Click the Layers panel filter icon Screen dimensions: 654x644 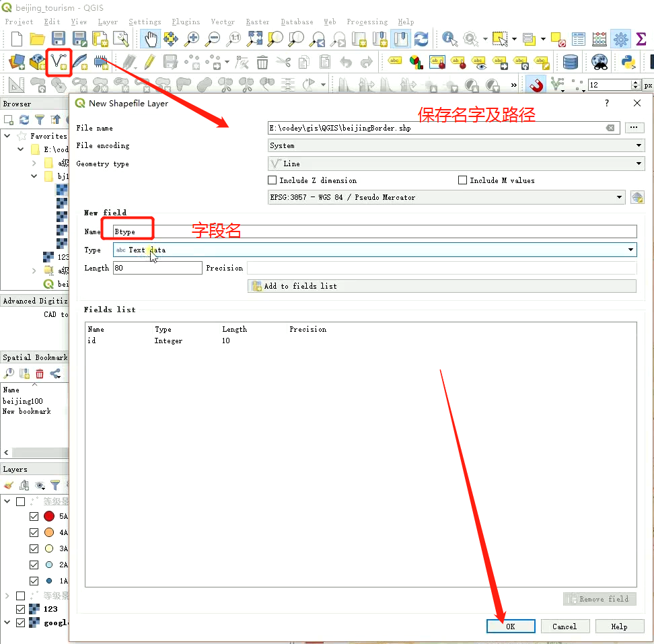(55, 485)
